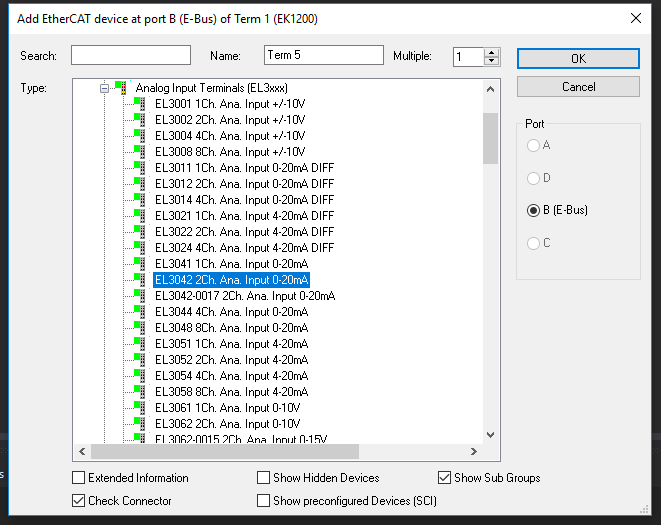The height and width of the screenshot is (525, 661).
Task: Click the terminal icon beside EL3041
Action: click(x=140, y=264)
